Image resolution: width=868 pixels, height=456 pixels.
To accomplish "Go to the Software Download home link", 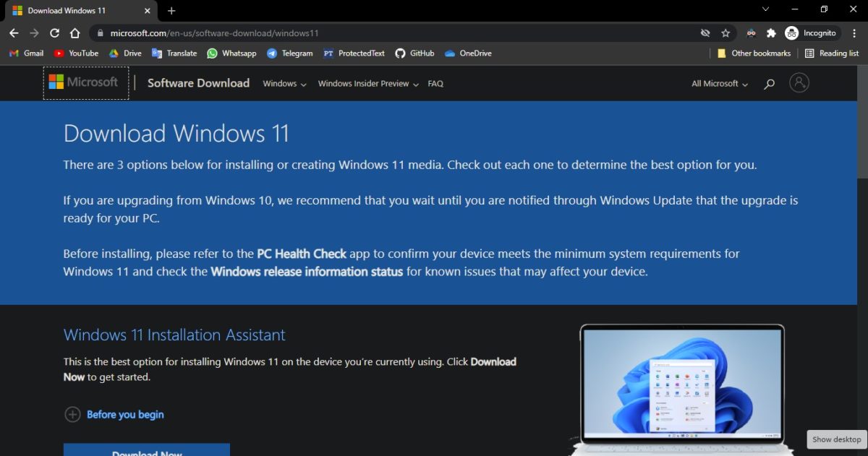I will pos(198,83).
